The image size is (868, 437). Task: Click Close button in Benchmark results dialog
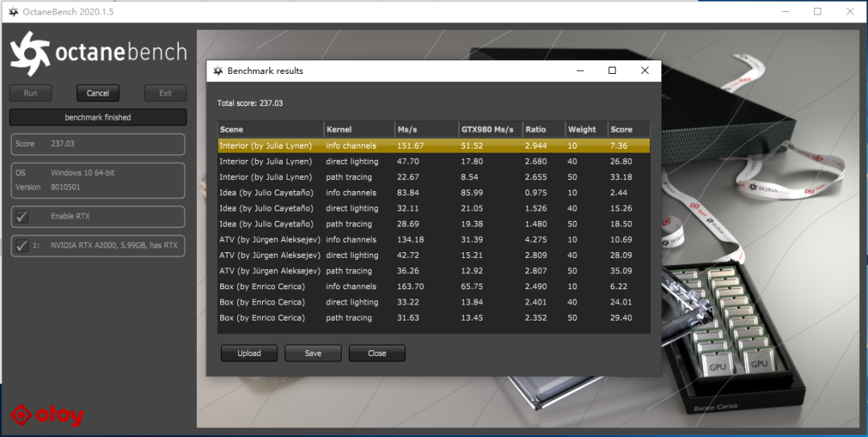coord(377,353)
